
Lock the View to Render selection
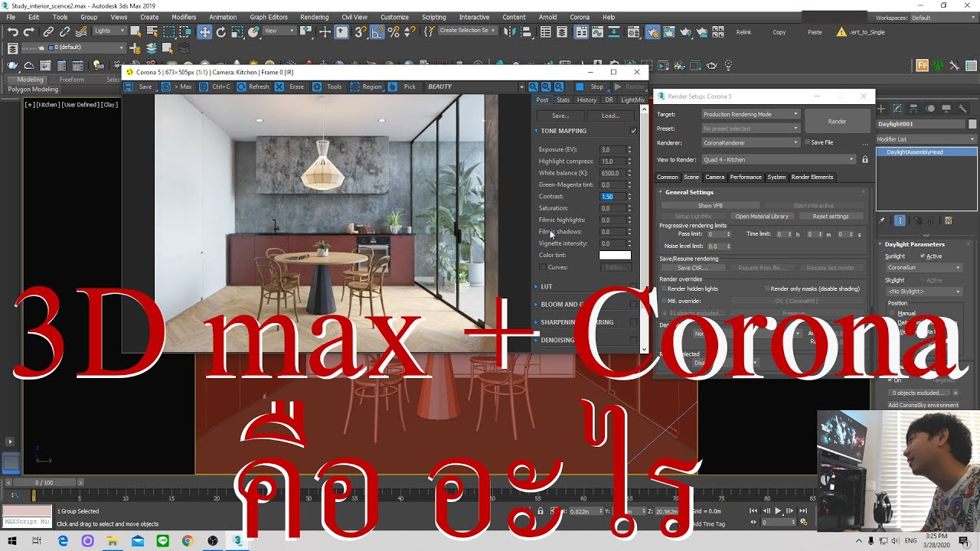point(865,160)
